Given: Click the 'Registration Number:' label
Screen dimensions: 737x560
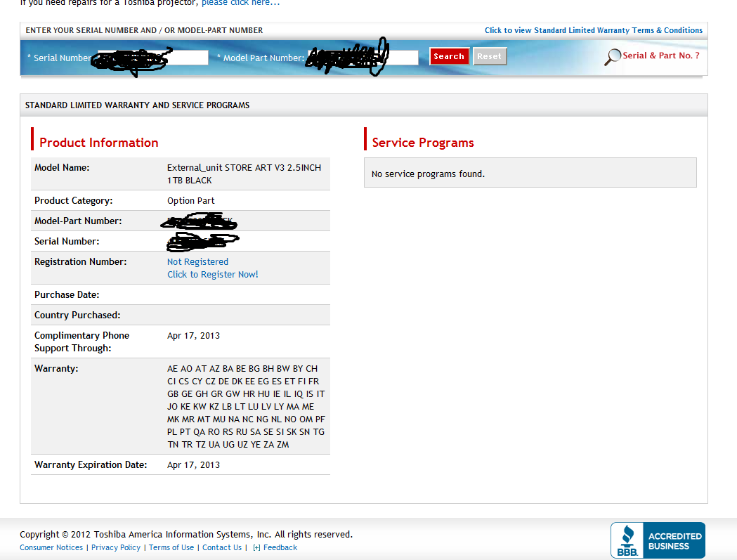Looking at the screenshot, I should 80,262.
